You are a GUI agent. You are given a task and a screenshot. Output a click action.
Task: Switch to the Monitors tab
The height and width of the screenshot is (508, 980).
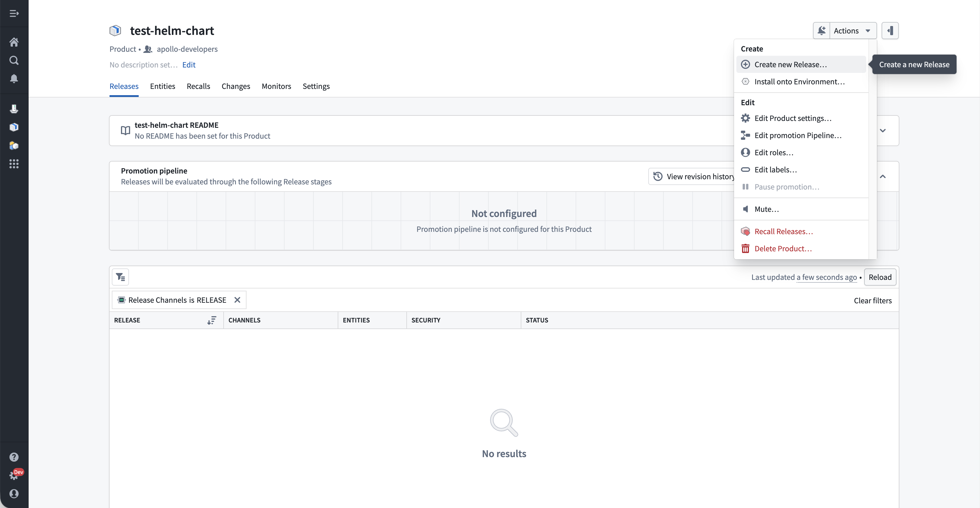(276, 86)
